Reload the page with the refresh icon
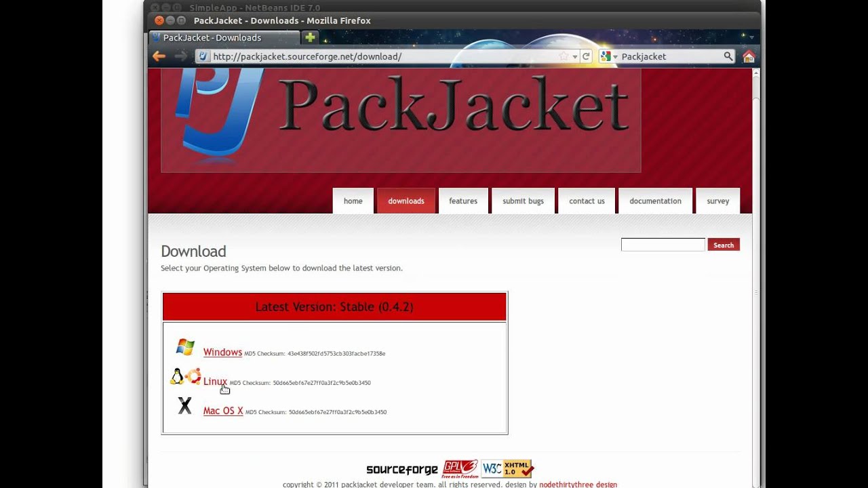Image resolution: width=868 pixels, height=488 pixels. (x=586, y=56)
